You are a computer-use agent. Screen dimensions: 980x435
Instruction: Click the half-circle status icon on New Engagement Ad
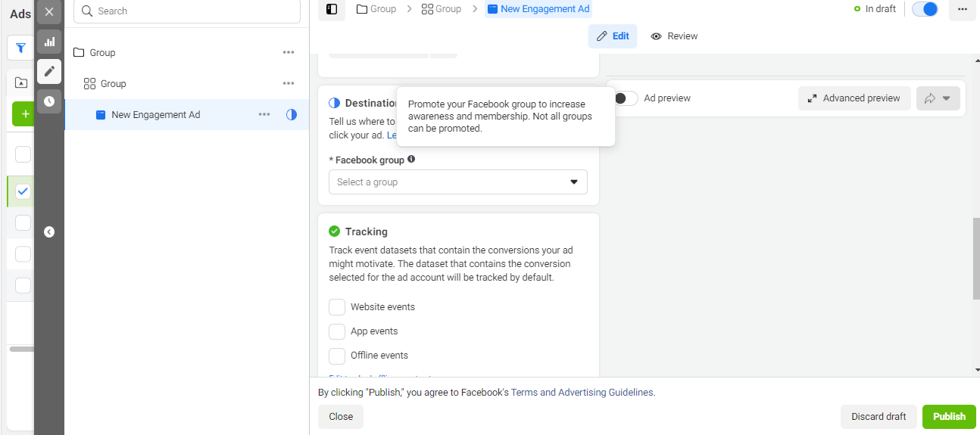(292, 114)
